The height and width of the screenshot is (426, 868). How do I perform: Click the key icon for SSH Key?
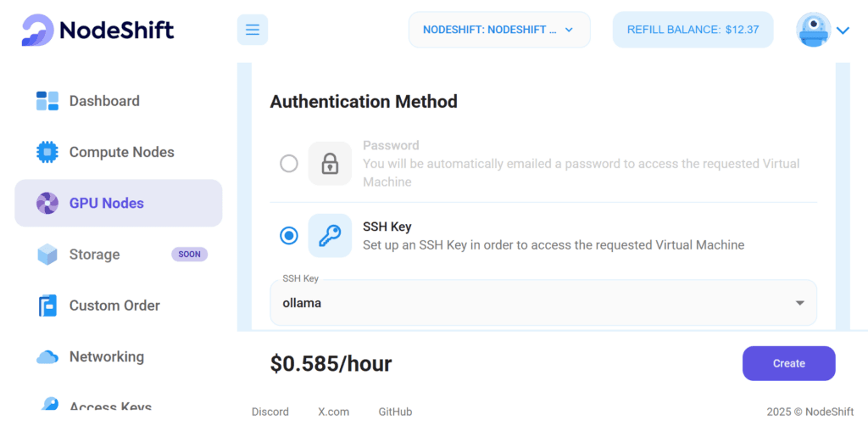click(330, 235)
